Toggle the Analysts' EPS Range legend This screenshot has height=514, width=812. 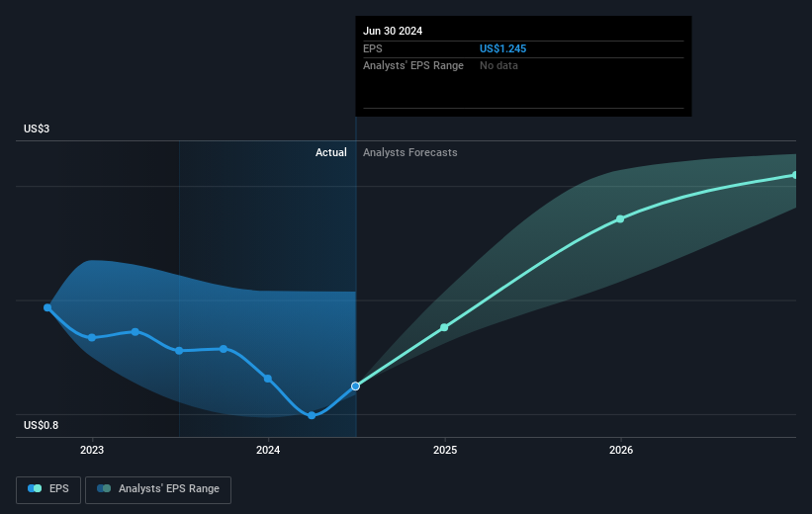pyautogui.click(x=158, y=489)
